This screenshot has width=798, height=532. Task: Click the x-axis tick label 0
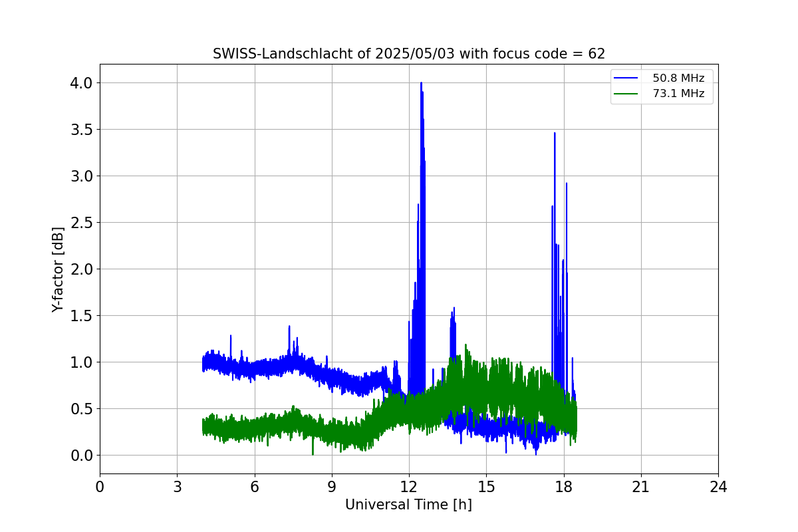click(100, 487)
